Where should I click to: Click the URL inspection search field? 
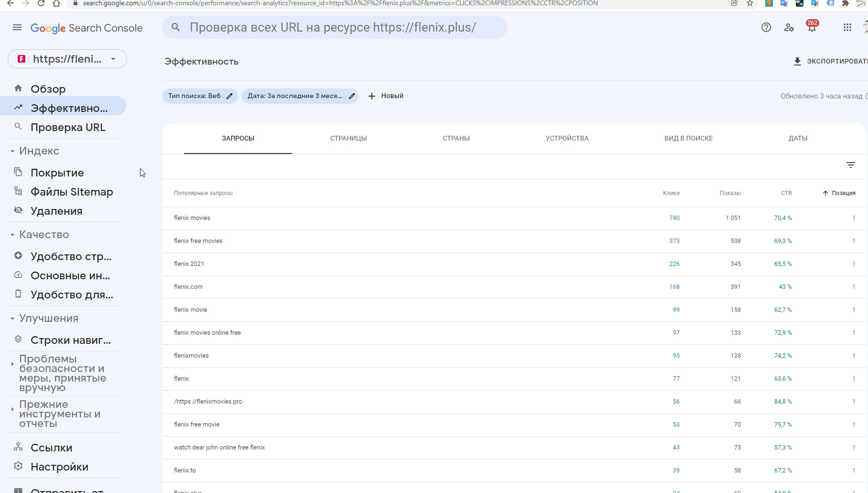pos(334,27)
